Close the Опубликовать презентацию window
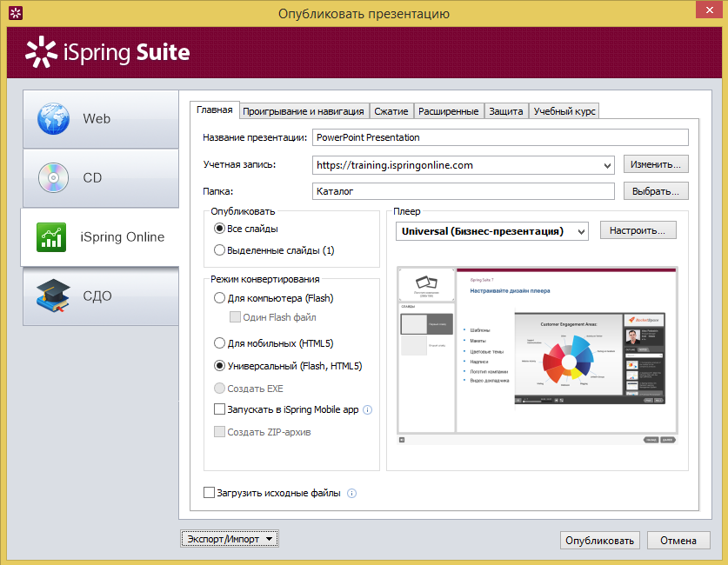 pyautogui.click(x=710, y=10)
